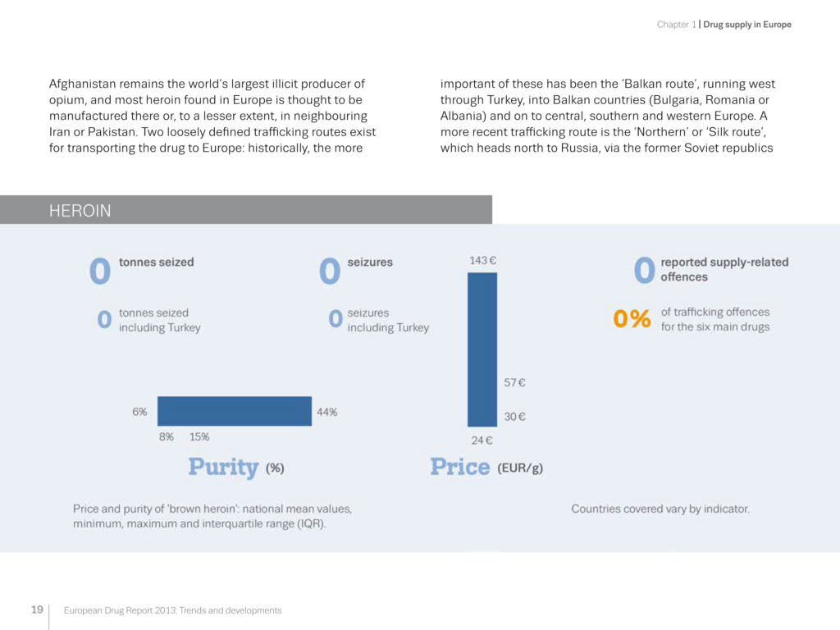Click the 'Purity (%)' chart title
This screenshot has width=840, height=630.
(x=236, y=468)
